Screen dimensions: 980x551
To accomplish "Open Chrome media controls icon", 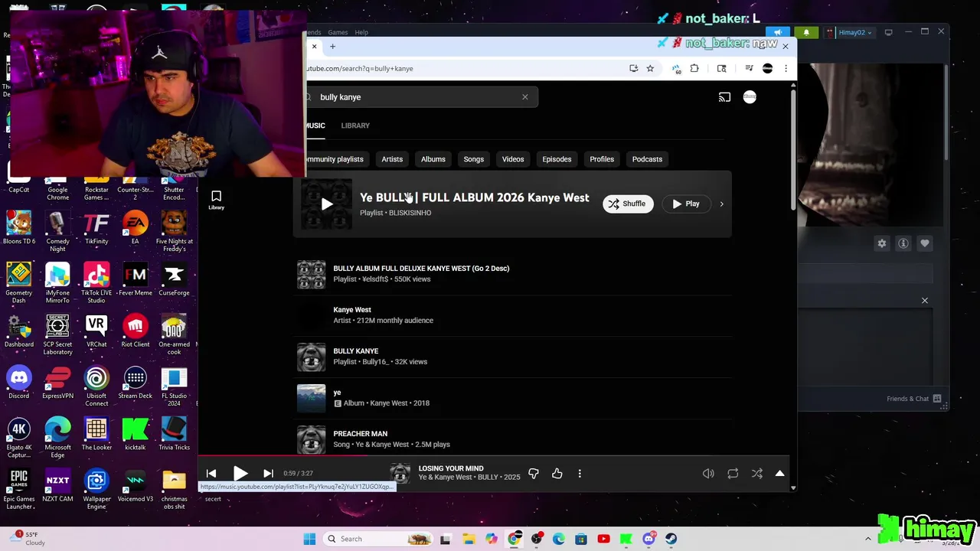I will click(749, 68).
